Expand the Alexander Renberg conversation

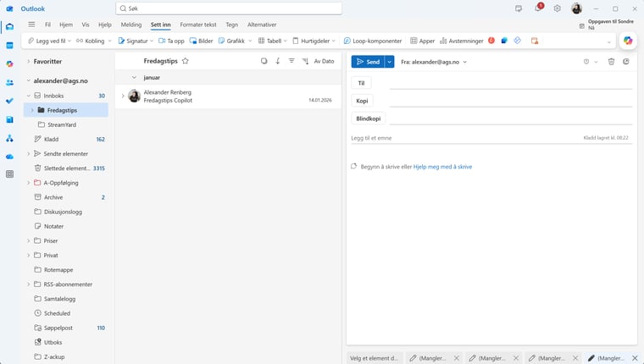123,96
